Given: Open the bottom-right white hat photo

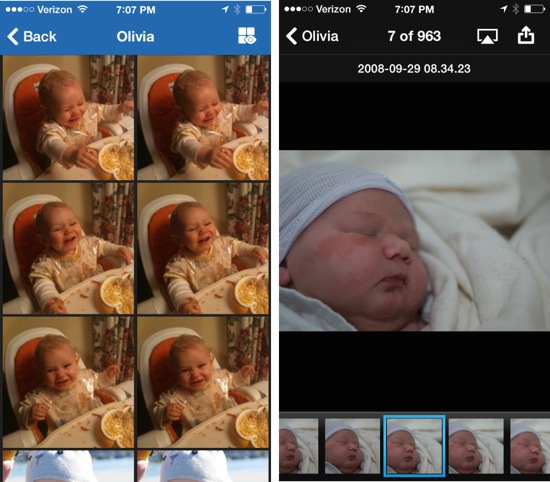Looking at the screenshot, I should coord(203,466).
